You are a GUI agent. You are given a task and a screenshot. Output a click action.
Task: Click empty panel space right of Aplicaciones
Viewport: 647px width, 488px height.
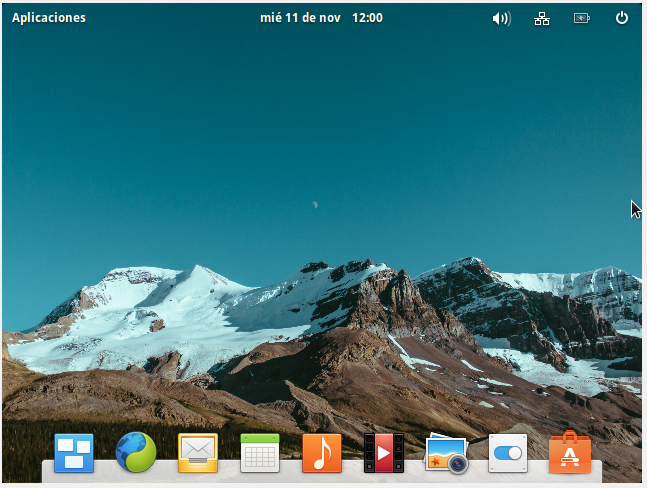click(x=170, y=18)
